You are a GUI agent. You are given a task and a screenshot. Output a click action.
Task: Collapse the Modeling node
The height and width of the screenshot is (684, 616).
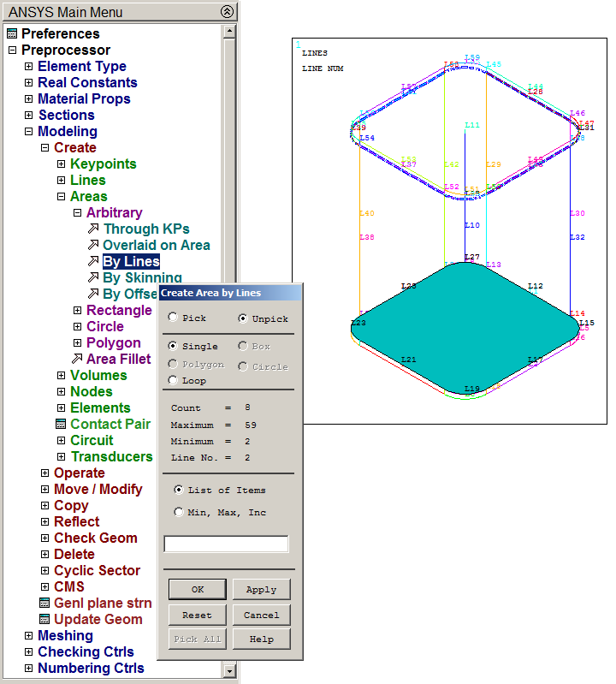[29, 131]
